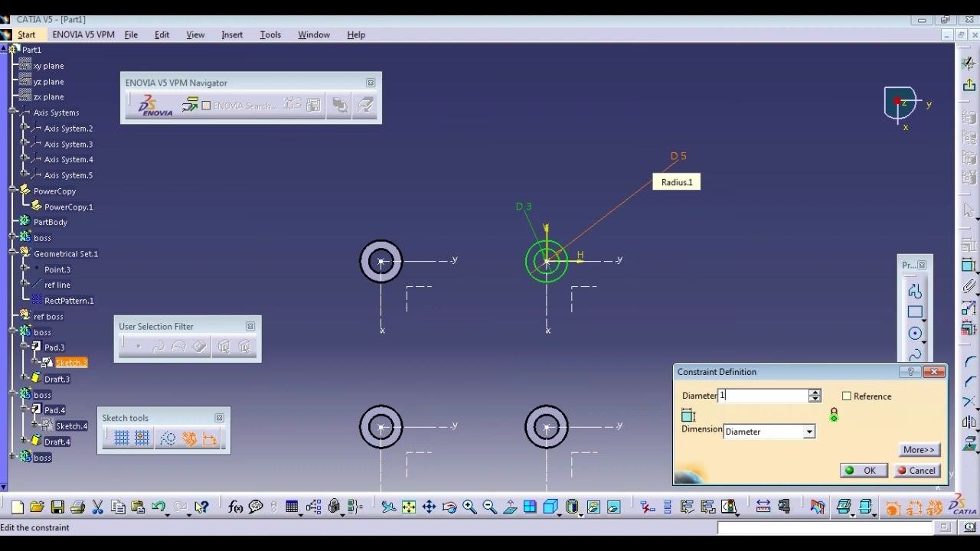This screenshot has width=980, height=551.
Task: Click the Fly mode airplane icon
Action: 388,507
